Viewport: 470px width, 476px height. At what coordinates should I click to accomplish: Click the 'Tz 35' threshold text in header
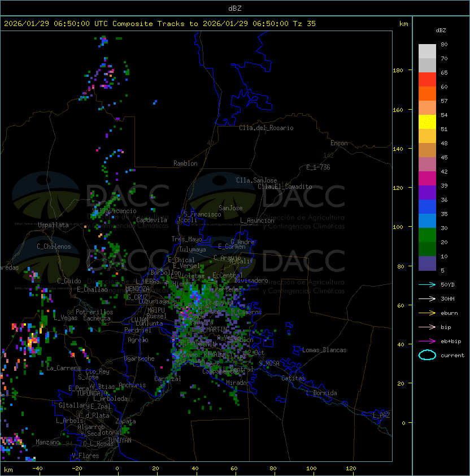[x=304, y=24]
